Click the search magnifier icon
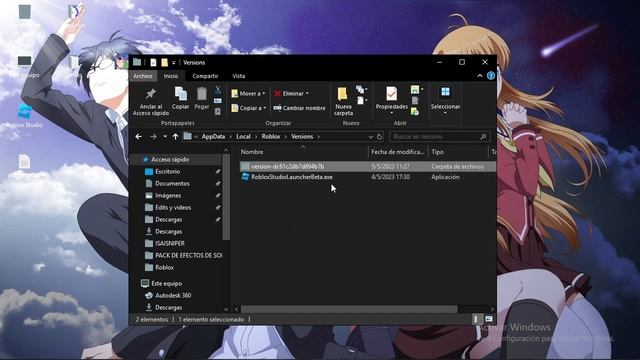 tap(483, 136)
